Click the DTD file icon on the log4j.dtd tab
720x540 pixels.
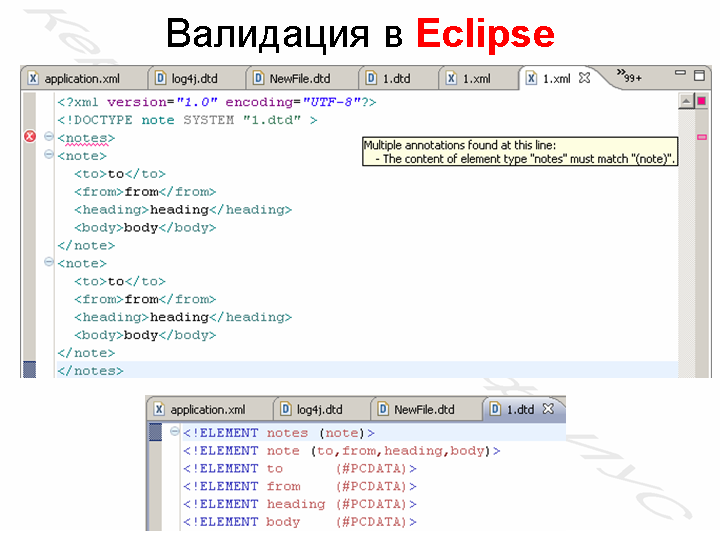160,78
